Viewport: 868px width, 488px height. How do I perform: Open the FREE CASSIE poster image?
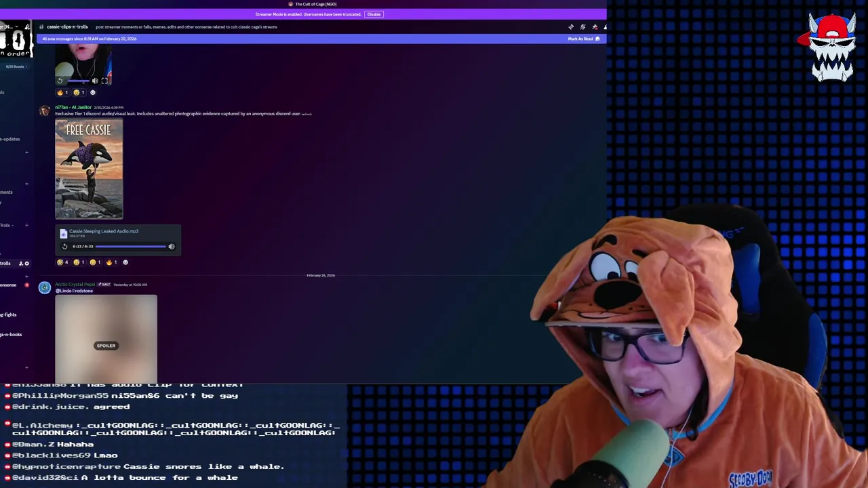coord(89,169)
